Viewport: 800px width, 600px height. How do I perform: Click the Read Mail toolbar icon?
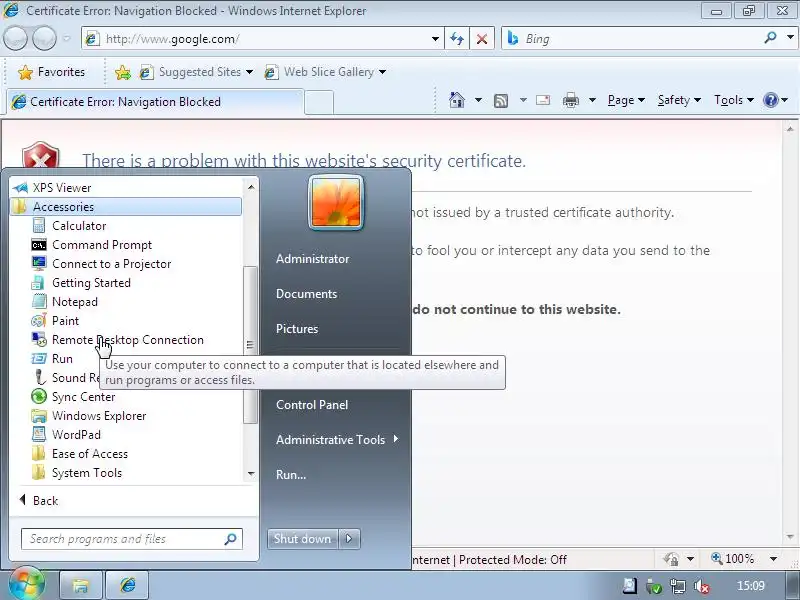(543, 100)
